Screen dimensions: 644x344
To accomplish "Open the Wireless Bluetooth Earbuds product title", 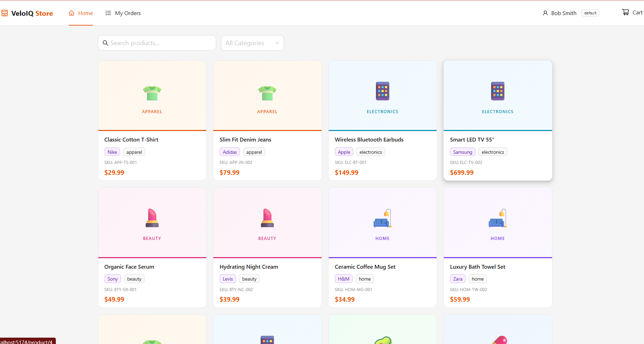I will pos(369,139).
